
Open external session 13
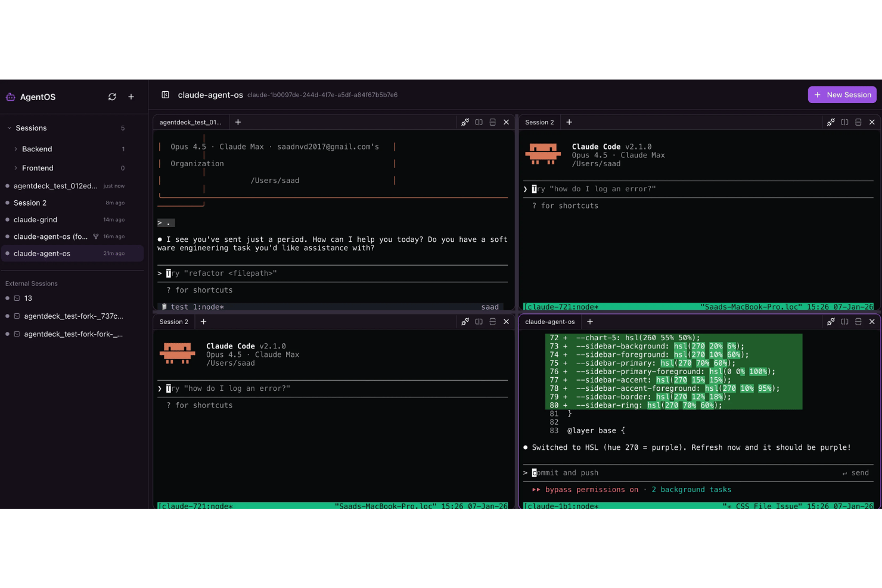72,298
